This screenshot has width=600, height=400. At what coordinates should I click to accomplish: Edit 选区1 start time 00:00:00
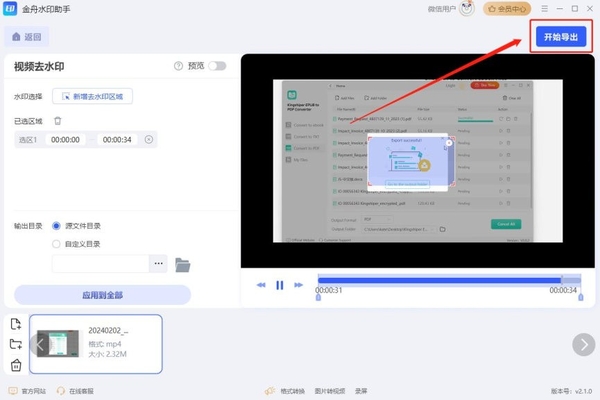65,140
